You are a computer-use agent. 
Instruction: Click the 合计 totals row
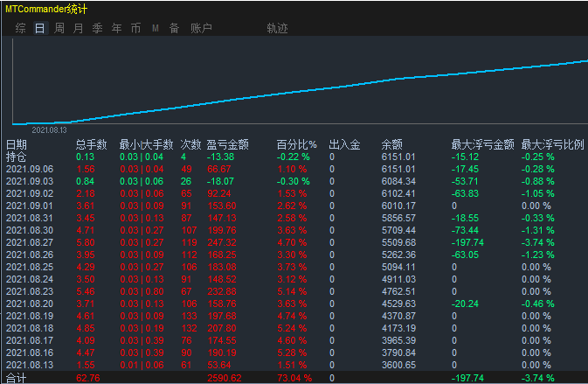[x=294, y=378]
